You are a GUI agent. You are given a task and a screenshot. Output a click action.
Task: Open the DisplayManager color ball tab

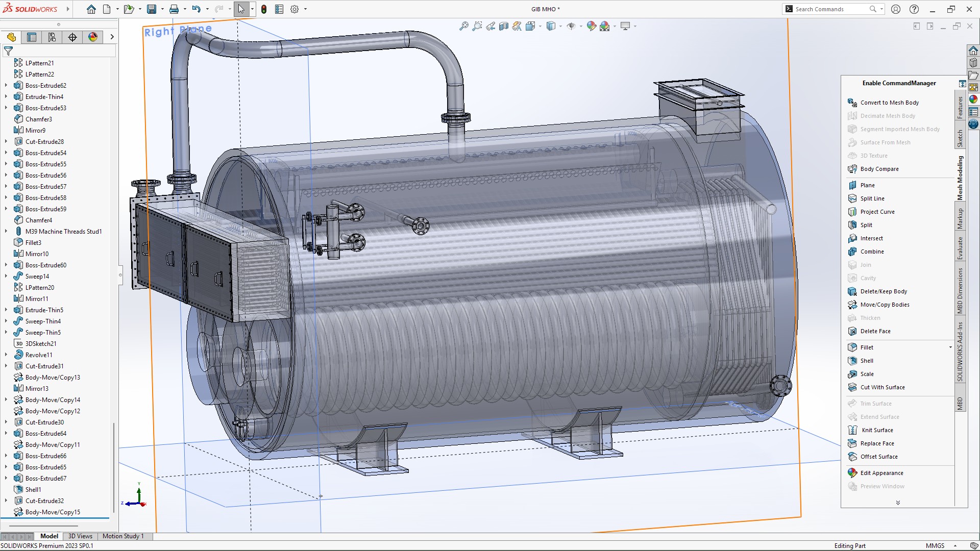click(93, 37)
